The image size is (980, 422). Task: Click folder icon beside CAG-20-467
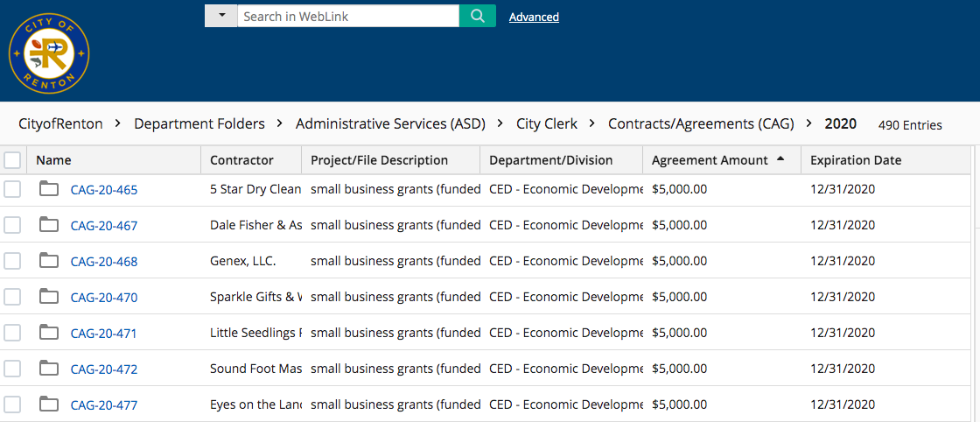pyautogui.click(x=49, y=225)
